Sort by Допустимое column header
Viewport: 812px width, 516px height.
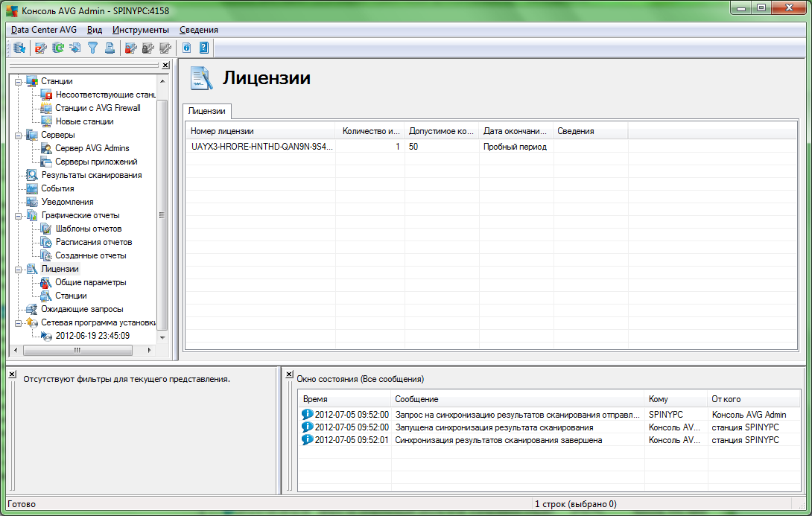pyautogui.click(x=441, y=131)
